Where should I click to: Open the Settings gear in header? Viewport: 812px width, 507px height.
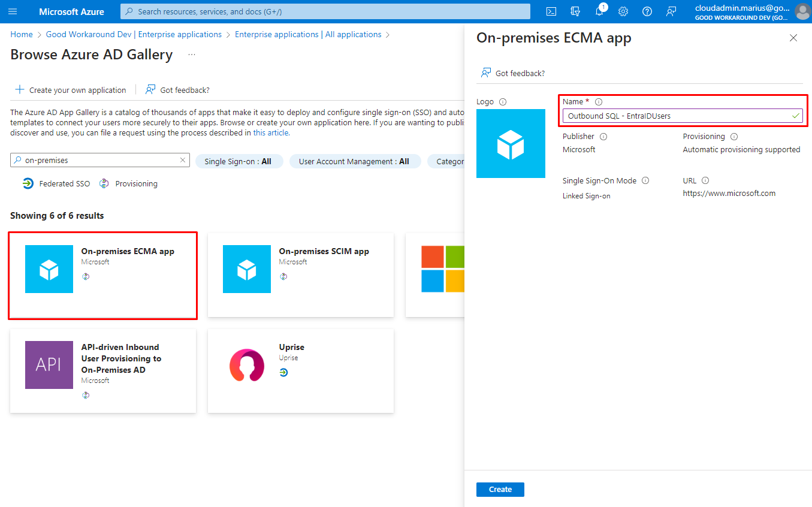pyautogui.click(x=623, y=11)
